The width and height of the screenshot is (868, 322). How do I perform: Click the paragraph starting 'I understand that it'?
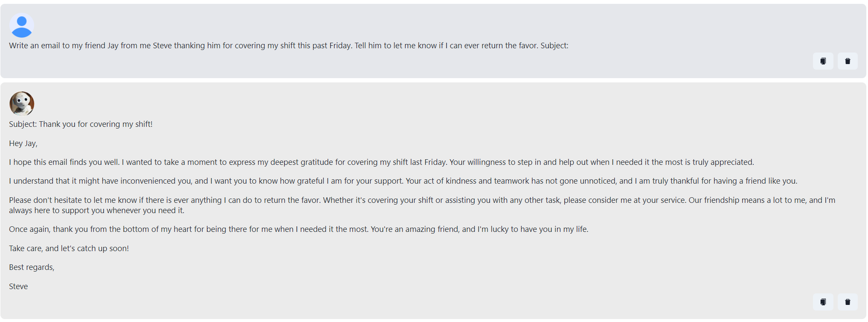click(x=403, y=181)
